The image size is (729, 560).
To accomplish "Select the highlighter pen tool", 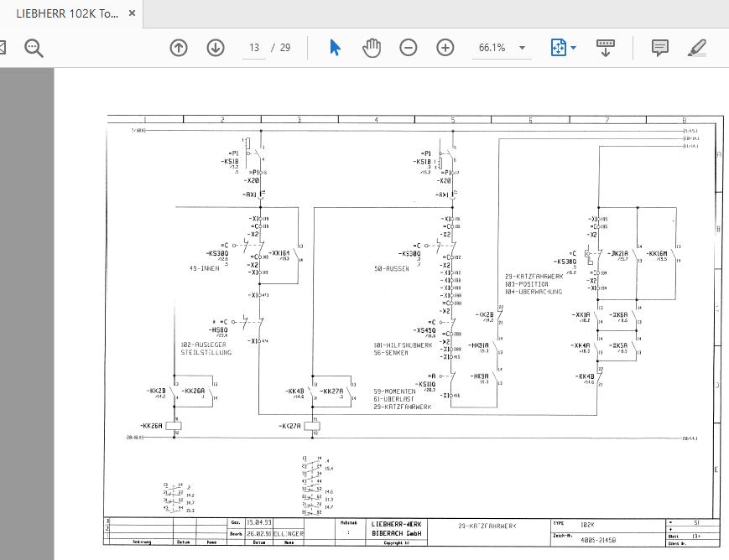I will [x=696, y=48].
